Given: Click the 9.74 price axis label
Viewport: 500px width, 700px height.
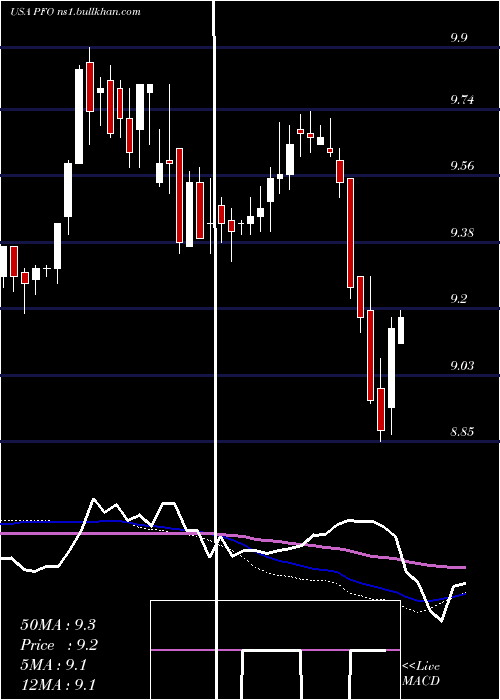Looking at the screenshot, I should (x=462, y=100).
